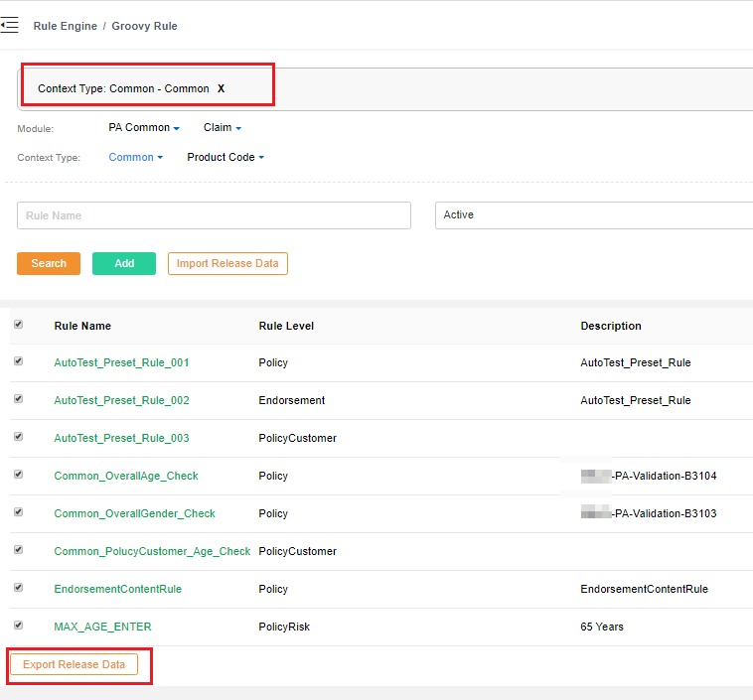Screen dimensions: 753x700
Task: Uncheck the MAX_AGE_ENTER row checkbox
Action: pyautogui.click(x=19, y=626)
